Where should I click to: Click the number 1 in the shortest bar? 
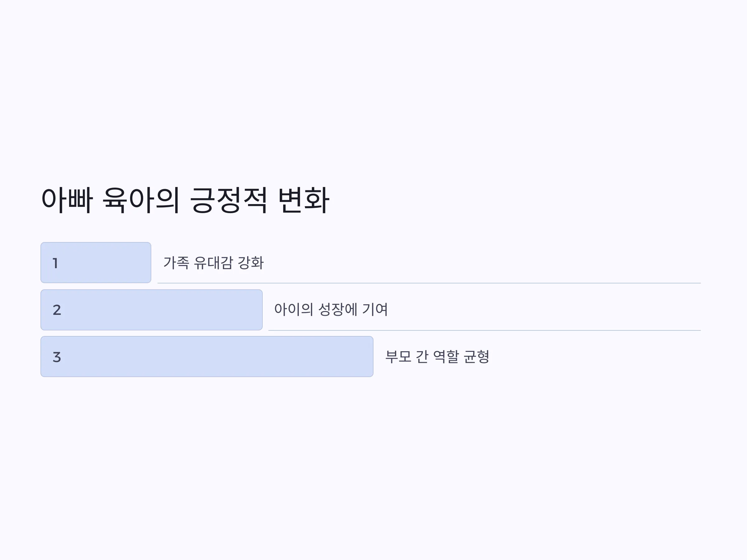(x=56, y=263)
